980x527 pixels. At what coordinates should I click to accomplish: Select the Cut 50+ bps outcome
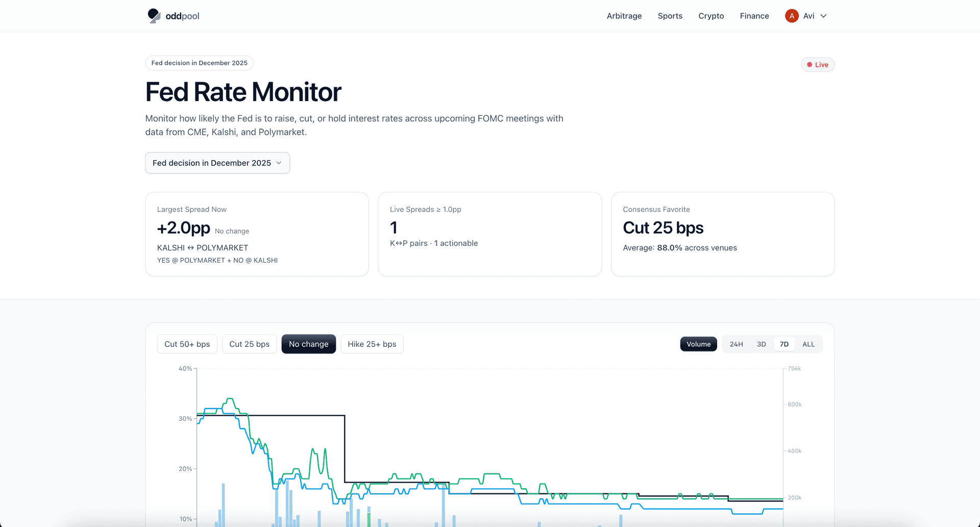click(187, 344)
